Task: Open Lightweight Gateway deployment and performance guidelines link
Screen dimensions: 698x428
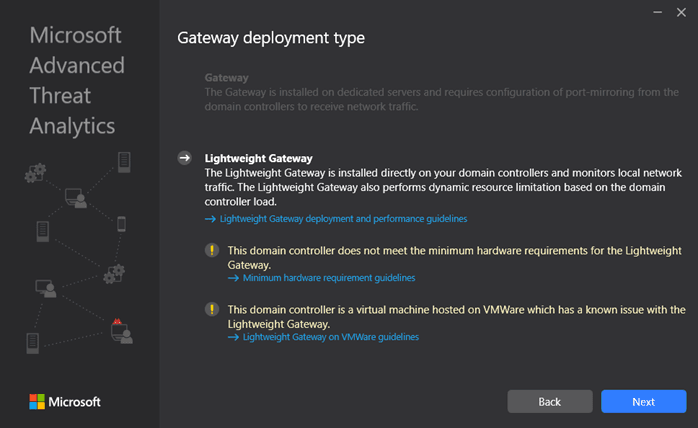Action: pos(343,219)
